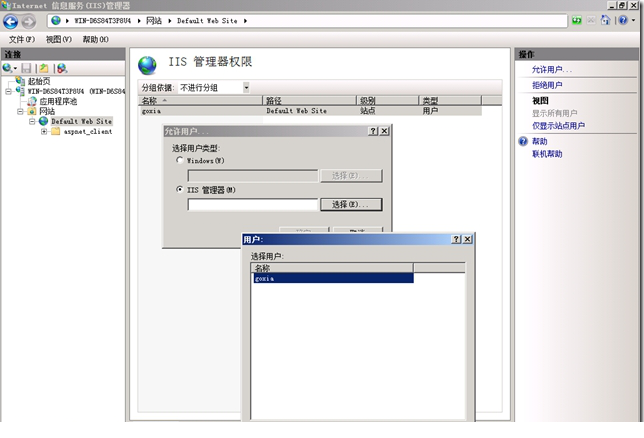
Task: Go back with the blue back arrow
Action: click(x=11, y=21)
